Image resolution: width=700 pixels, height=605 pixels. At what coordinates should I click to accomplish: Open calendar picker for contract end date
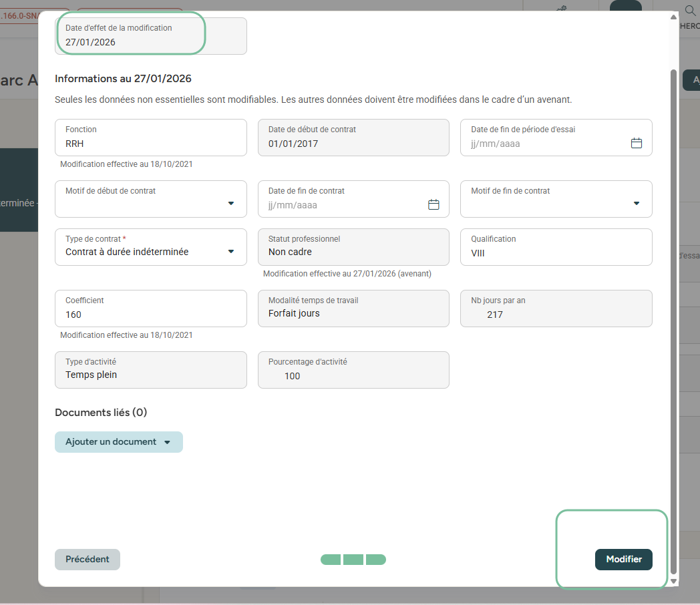pos(433,205)
